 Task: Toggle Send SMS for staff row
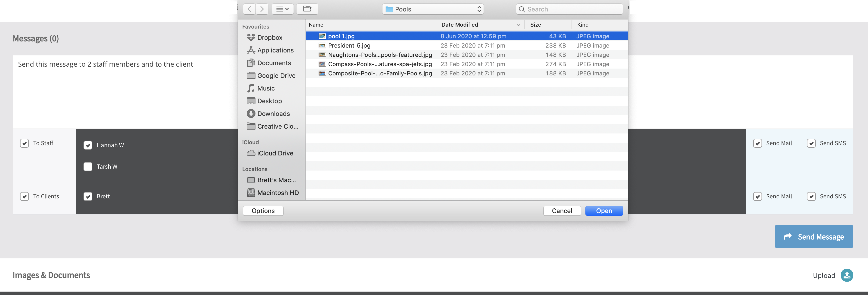point(811,143)
